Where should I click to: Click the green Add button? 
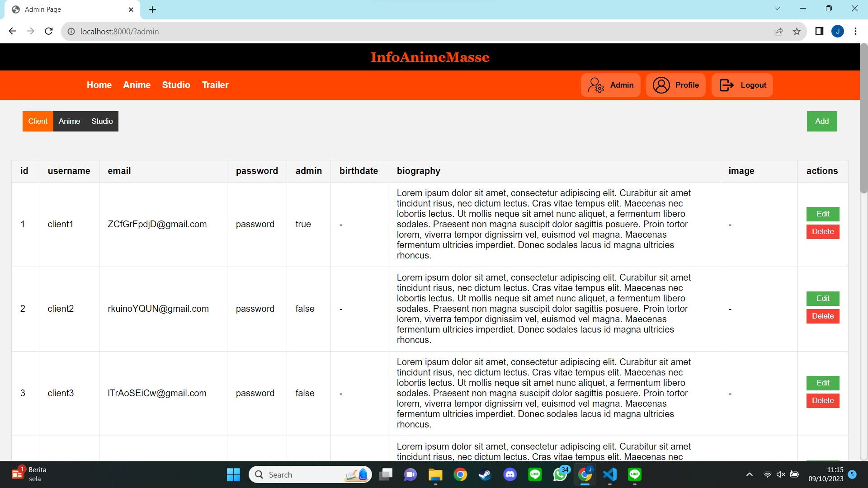[821, 121]
